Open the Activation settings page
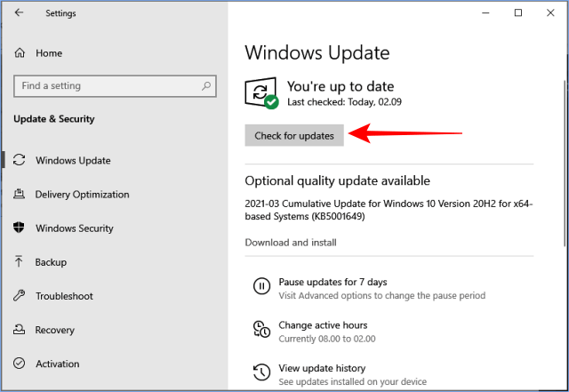This screenshot has width=569, height=392. click(57, 364)
